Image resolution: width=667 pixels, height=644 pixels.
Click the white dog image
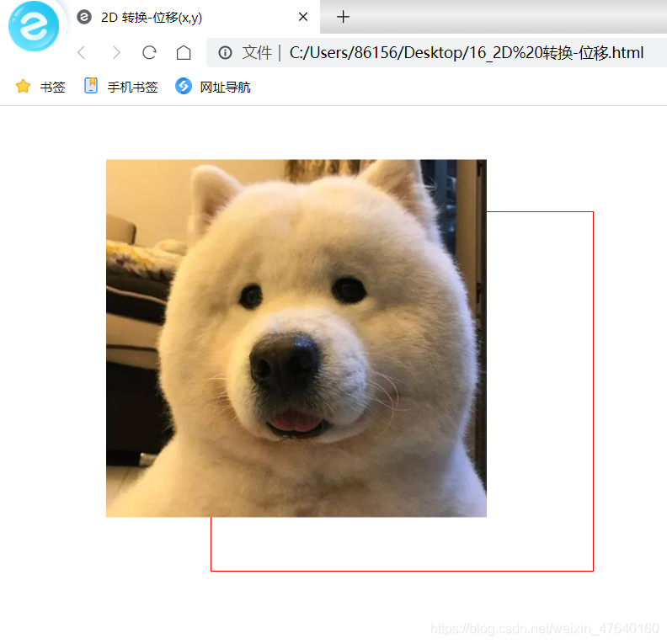(296, 338)
